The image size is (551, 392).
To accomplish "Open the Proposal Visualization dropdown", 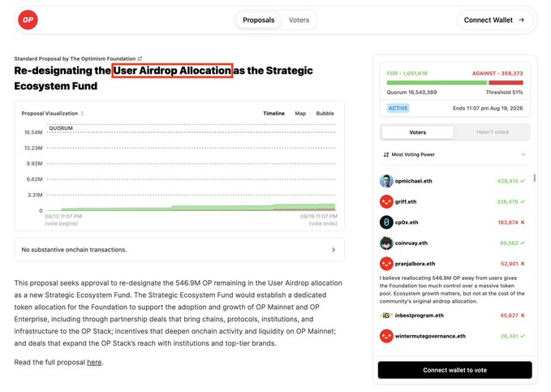I will (x=53, y=113).
